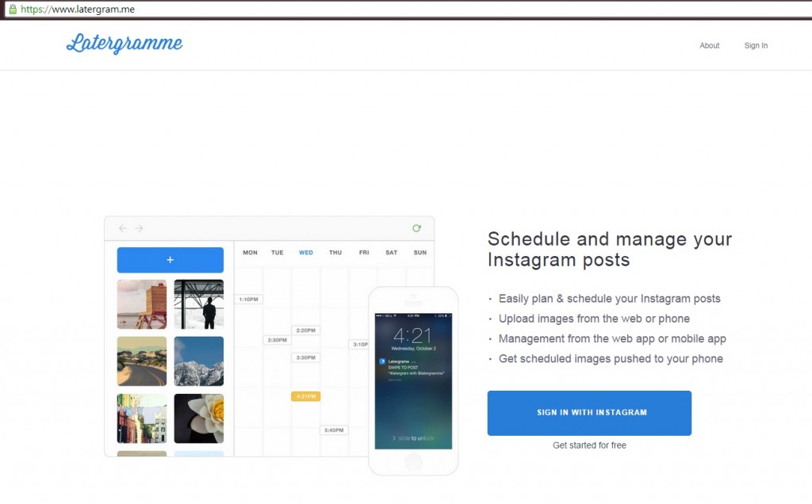Select the MON column header
Image resolution: width=812 pixels, height=504 pixels.
click(x=250, y=253)
